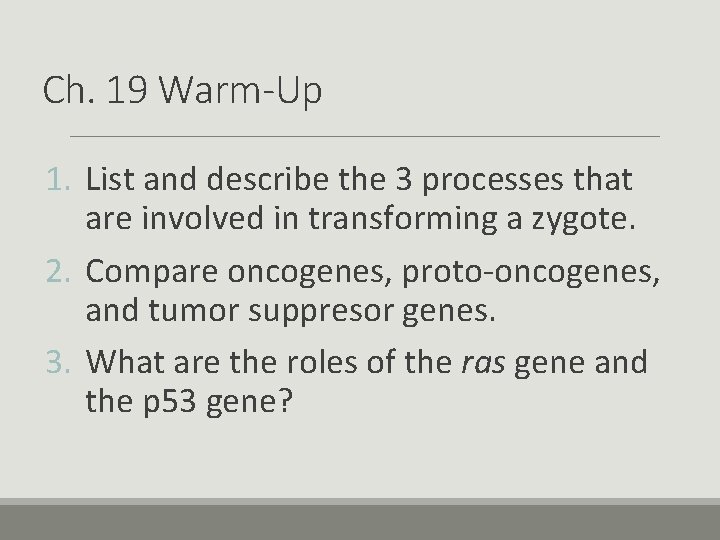
Task: Click the word "roles" in question three
Action: click(322, 362)
